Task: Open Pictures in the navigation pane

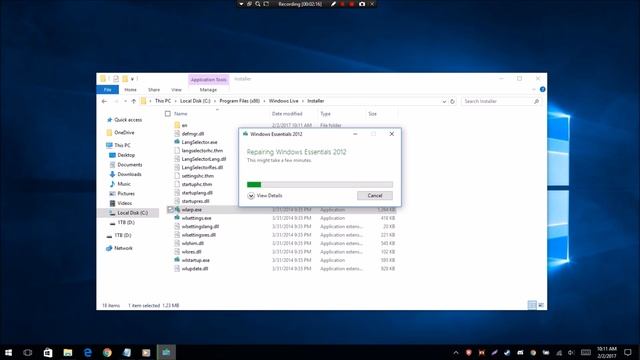Action: coord(126,193)
